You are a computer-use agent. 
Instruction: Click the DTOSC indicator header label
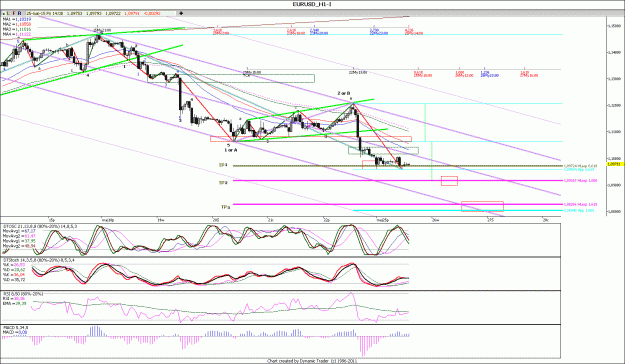[x=40, y=226]
